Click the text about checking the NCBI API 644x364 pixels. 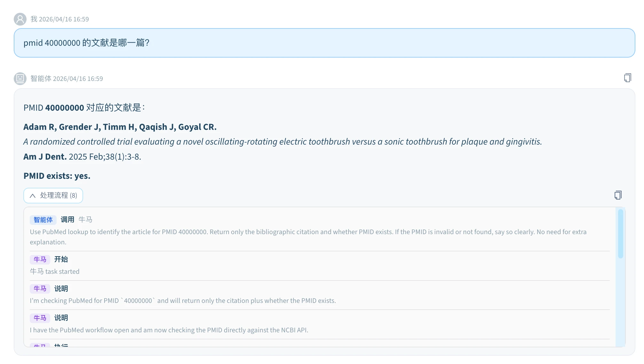pos(169,330)
